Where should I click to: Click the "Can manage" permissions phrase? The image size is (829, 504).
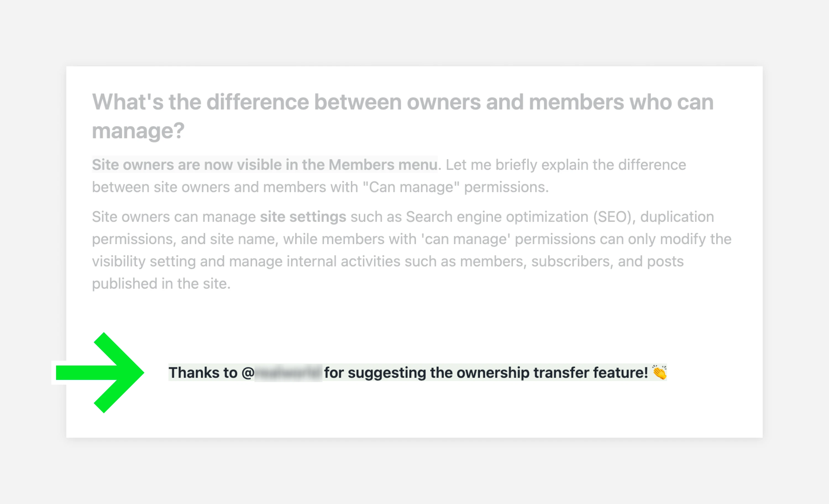(456, 187)
